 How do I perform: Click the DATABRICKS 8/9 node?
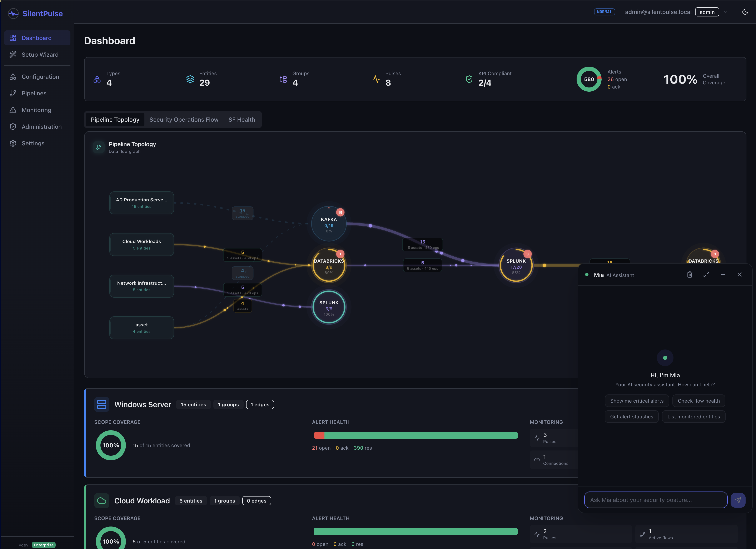pos(329,265)
